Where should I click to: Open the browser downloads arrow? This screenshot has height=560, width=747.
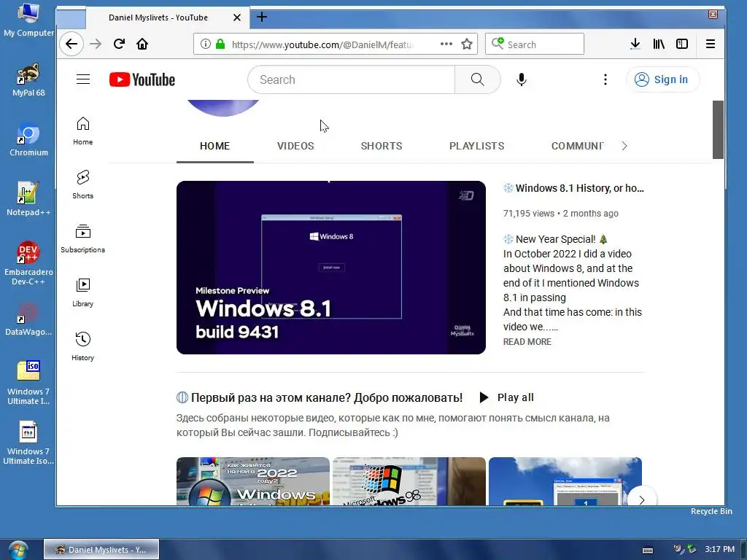coord(635,44)
